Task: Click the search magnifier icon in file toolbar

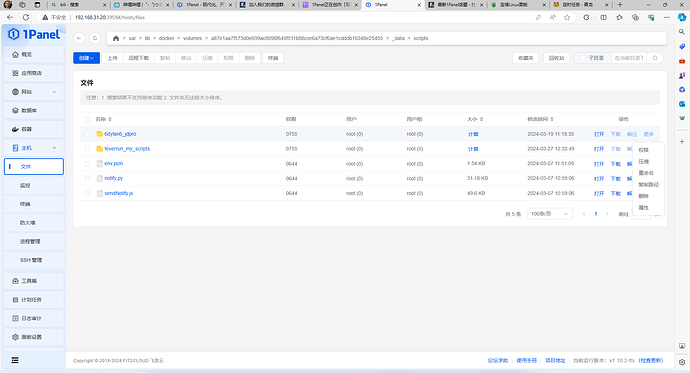Action: 655,58
